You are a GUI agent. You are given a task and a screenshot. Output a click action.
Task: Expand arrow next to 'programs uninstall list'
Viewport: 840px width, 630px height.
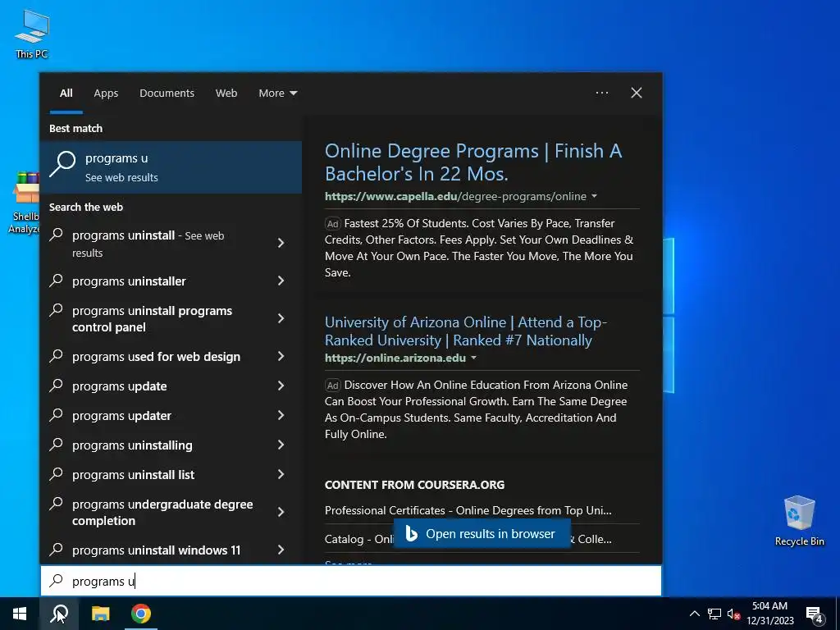click(281, 474)
